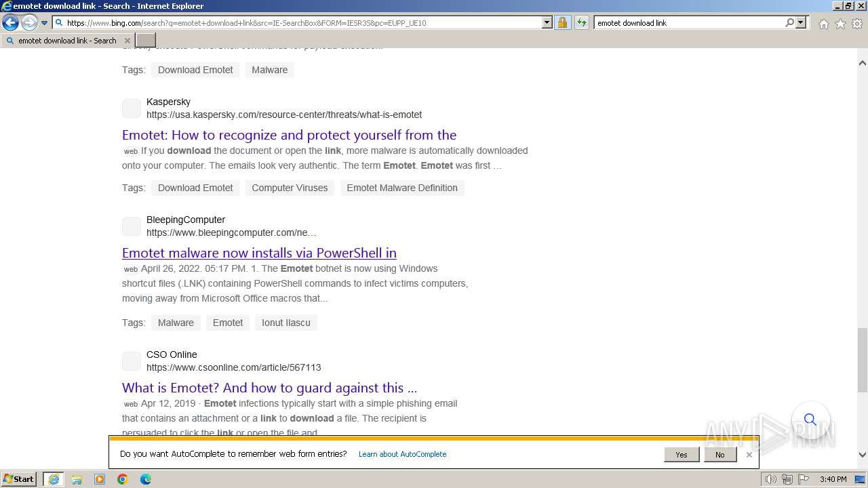868x488 pixels.
Task: Click the page scrollbar down arrow
Action: 863,455
